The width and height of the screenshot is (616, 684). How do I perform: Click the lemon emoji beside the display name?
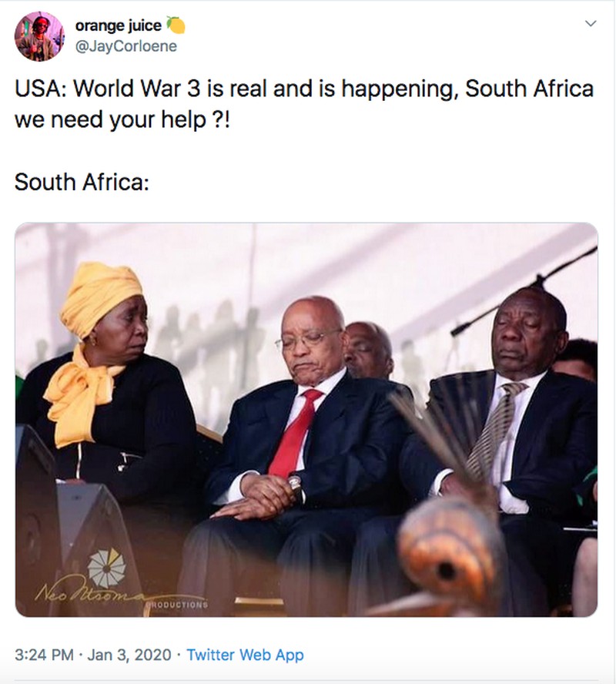coord(176,26)
